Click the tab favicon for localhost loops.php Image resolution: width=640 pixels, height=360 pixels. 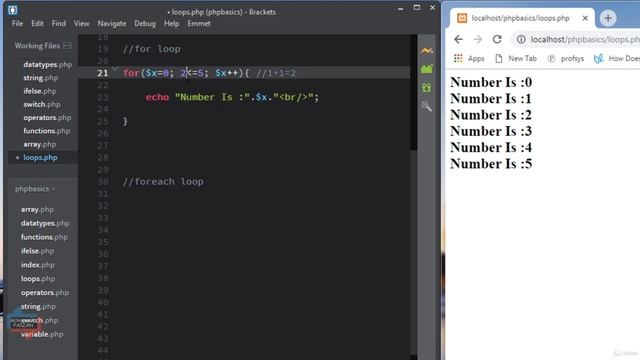(462, 18)
